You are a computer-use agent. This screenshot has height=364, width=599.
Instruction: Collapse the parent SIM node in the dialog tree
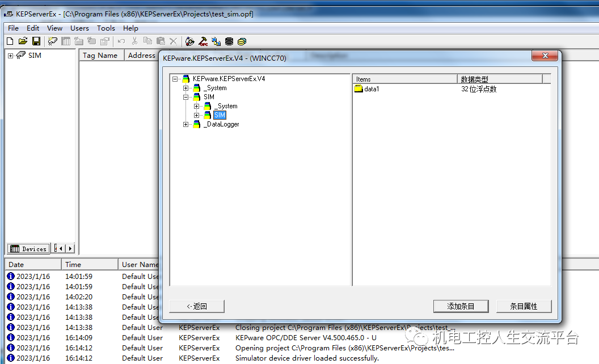[x=186, y=97]
